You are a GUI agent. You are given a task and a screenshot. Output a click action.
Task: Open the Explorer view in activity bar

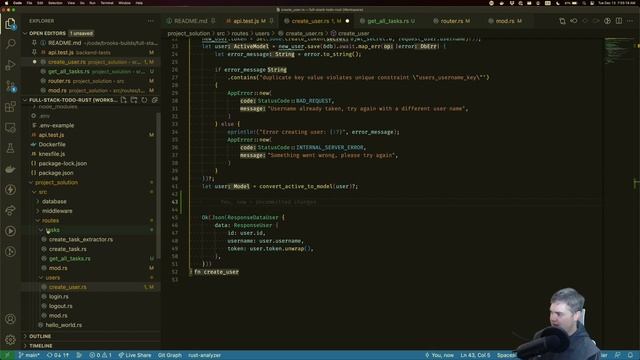10,24
